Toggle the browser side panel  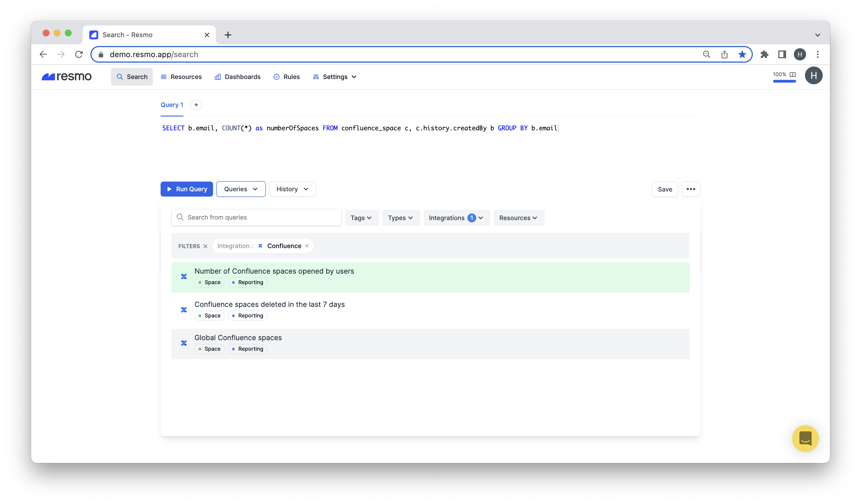[x=782, y=54]
